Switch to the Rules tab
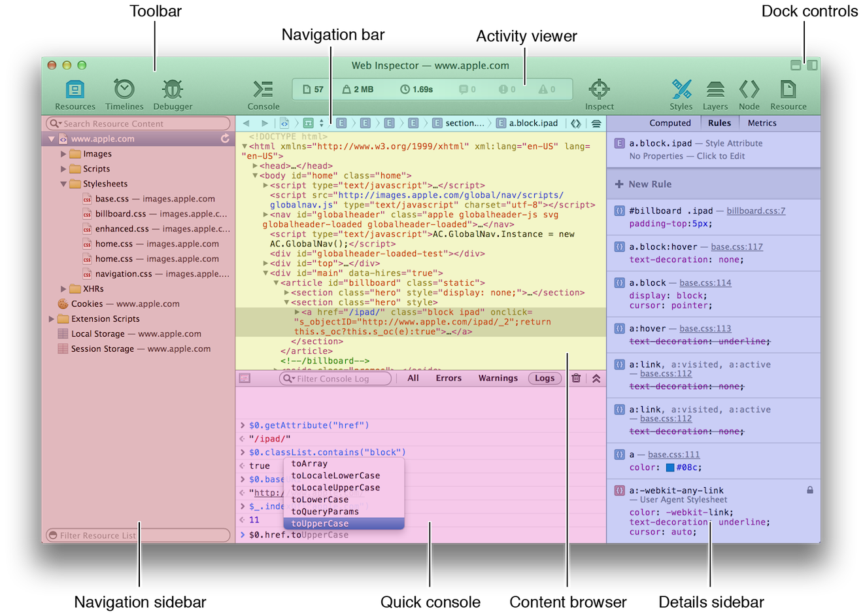Screen dimensions: 863x616 pos(719,123)
